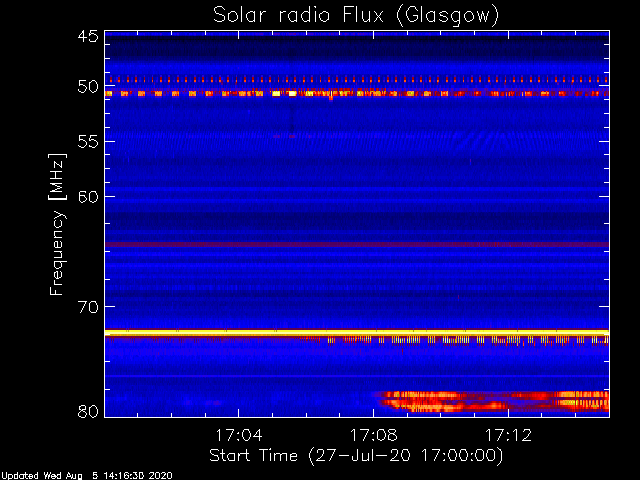Click the 'Start Time (27-Jul-20 17:00:00)' label
Viewport: 640px width, 480px height.
pyautogui.click(x=356, y=456)
